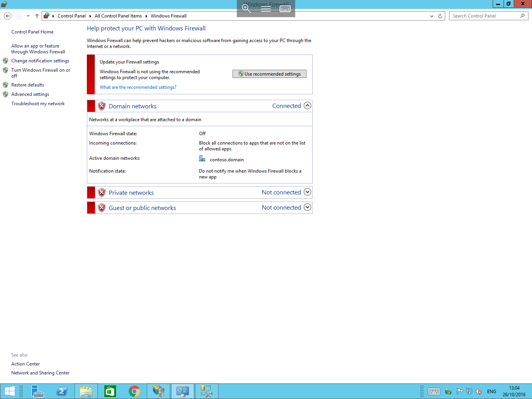Click the back navigation arrow

(x=7, y=16)
